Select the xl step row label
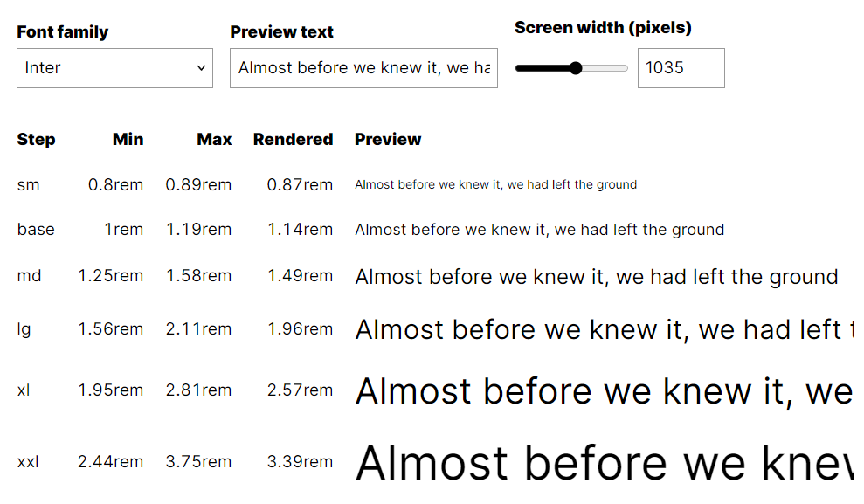The width and height of the screenshot is (864, 504). click(24, 390)
